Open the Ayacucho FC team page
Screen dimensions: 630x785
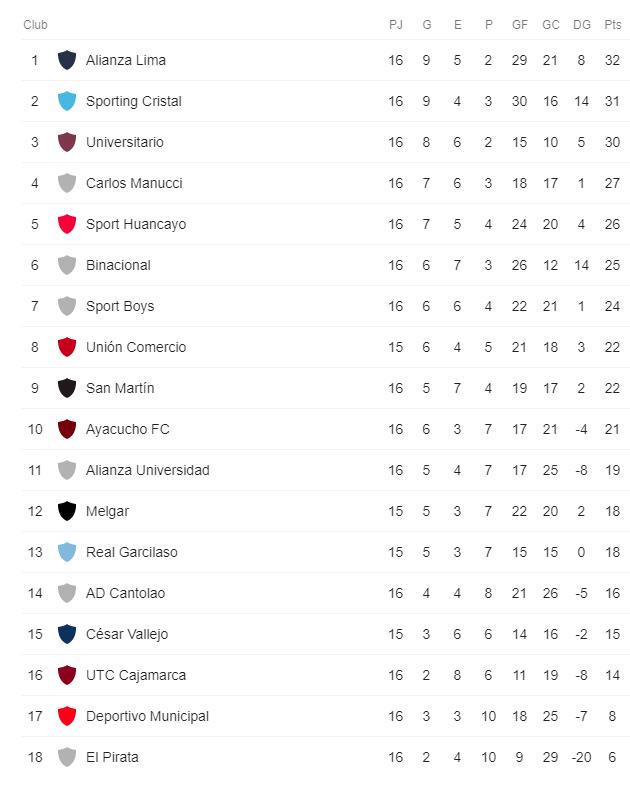pyautogui.click(x=128, y=429)
